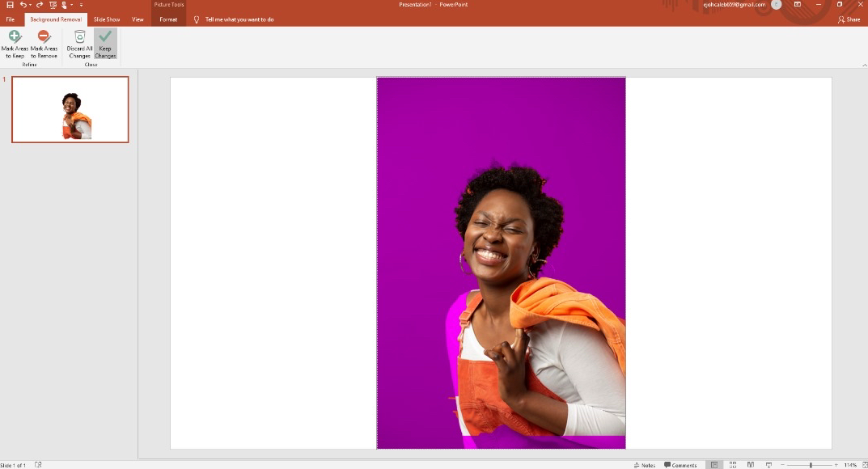868x469 pixels.
Task: Save the presentation from Quick Access
Action: tap(10, 5)
